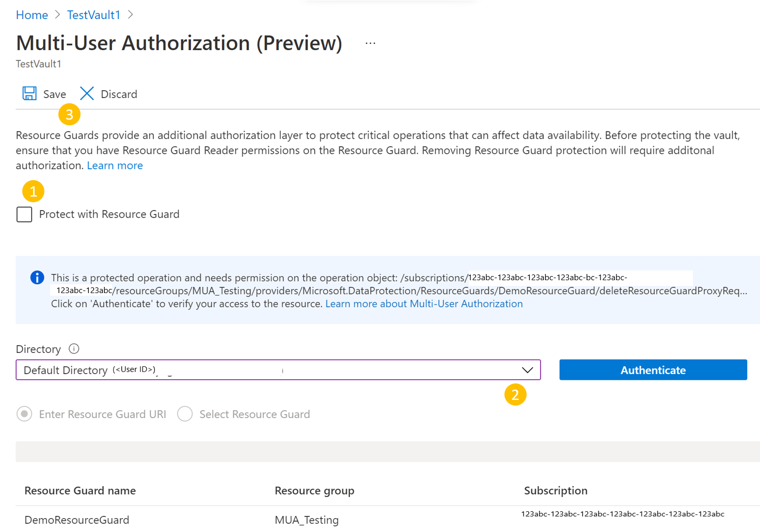Choose the Select Resource Guard option

pyautogui.click(x=185, y=414)
